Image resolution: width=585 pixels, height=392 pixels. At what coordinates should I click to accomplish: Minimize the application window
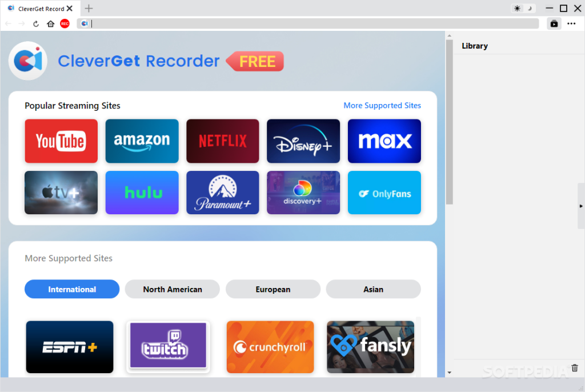click(x=549, y=8)
